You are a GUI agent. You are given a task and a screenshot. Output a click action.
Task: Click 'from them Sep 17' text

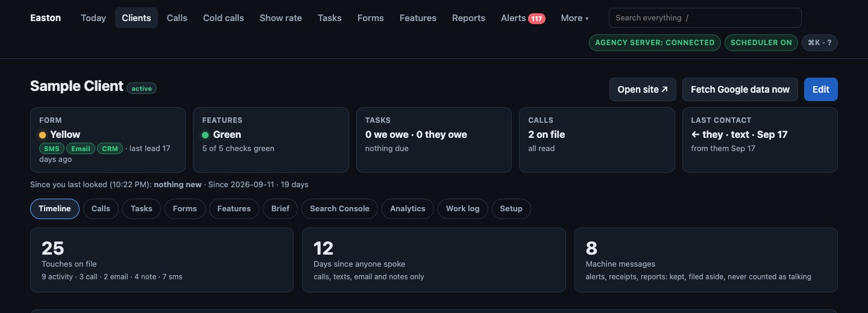723,149
